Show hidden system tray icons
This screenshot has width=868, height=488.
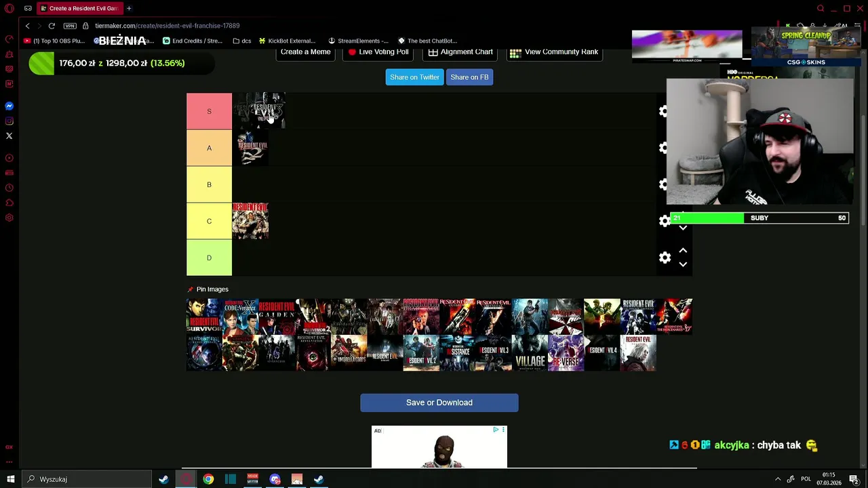pyautogui.click(x=778, y=479)
